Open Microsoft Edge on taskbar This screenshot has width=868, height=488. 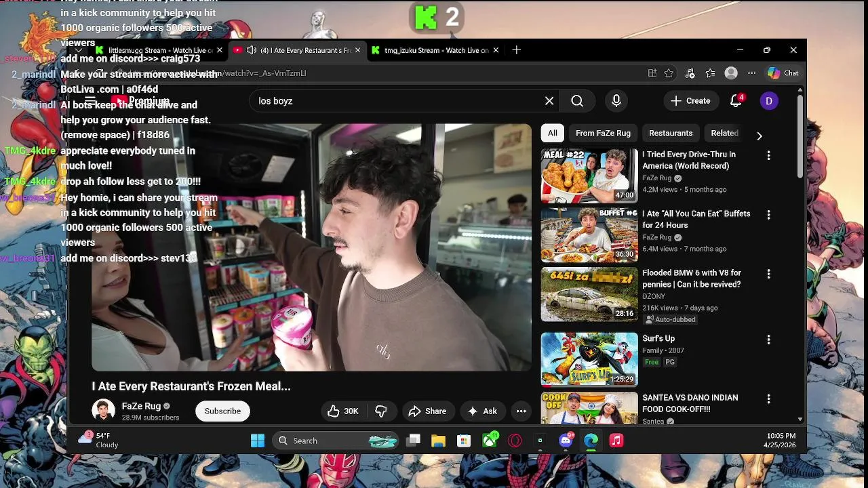[x=591, y=441]
